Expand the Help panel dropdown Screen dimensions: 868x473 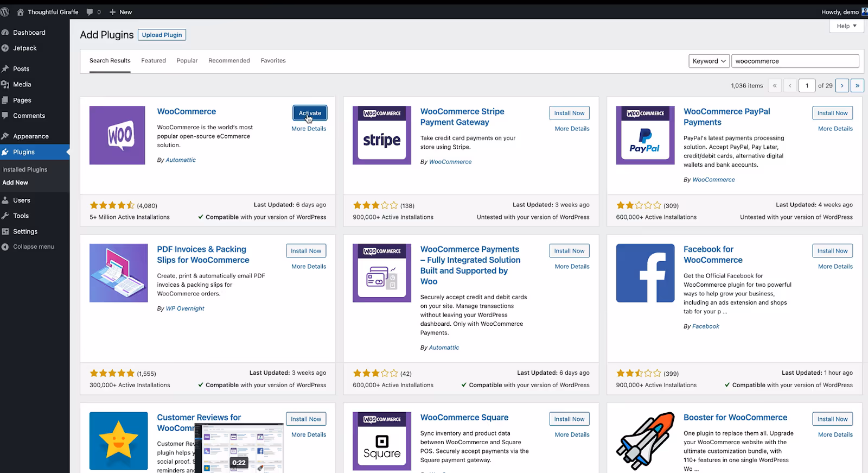(846, 26)
